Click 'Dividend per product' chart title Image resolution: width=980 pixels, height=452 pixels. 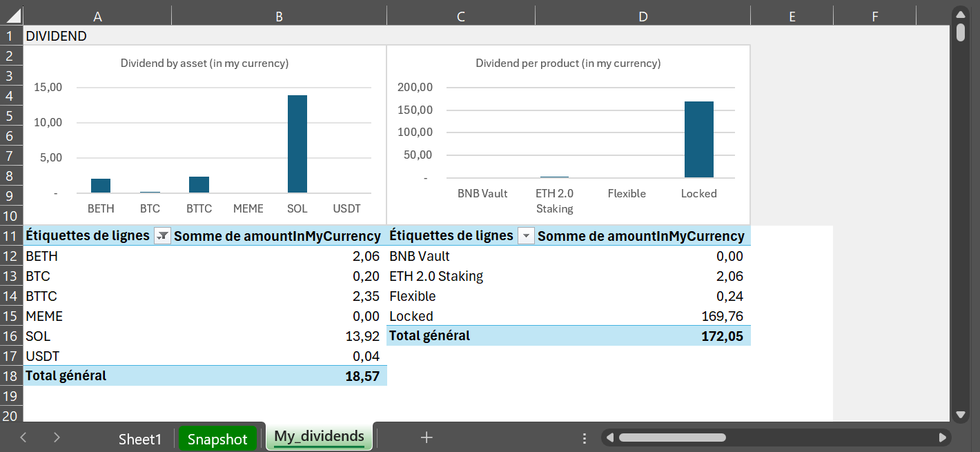[568, 63]
